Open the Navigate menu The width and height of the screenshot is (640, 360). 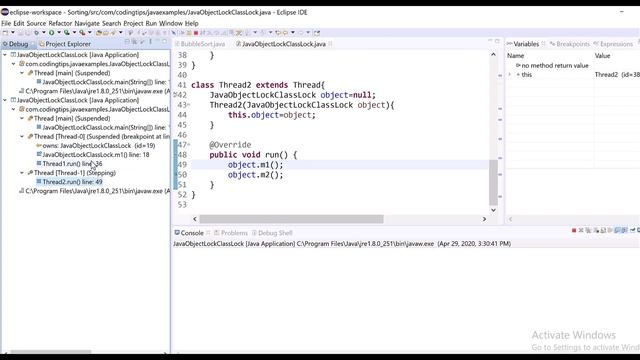87,23
